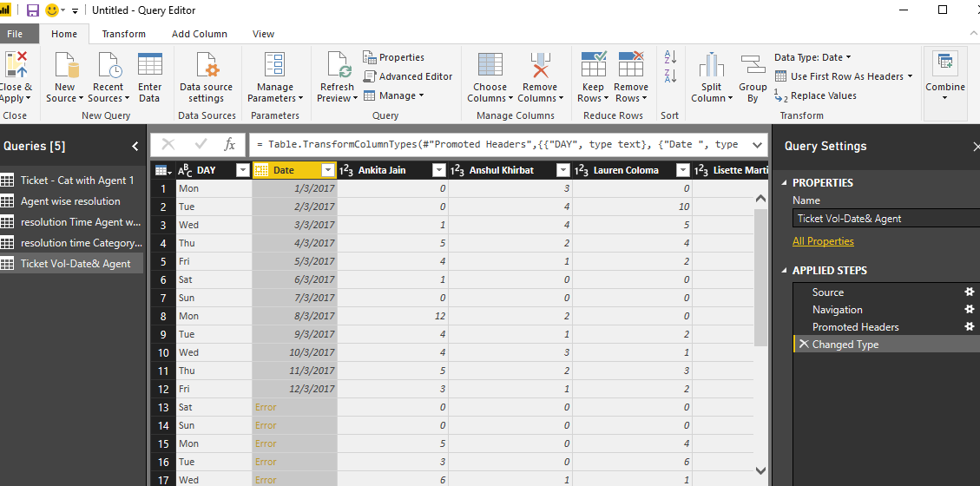
Task: Open the Advanced Editor
Action: (407, 76)
